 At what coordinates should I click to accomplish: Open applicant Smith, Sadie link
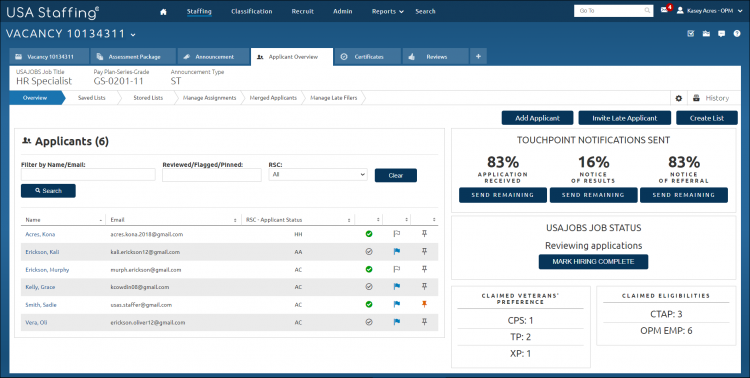point(41,305)
